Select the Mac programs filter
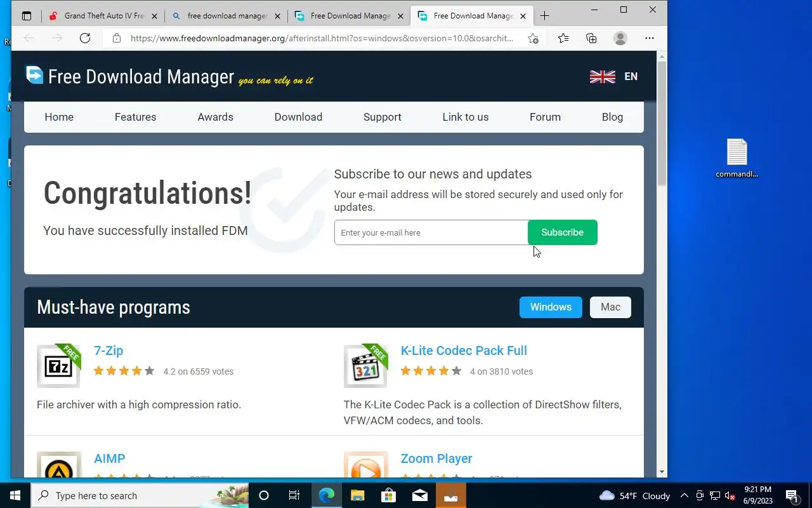This screenshot has width=812, height=508. [610, 307]
